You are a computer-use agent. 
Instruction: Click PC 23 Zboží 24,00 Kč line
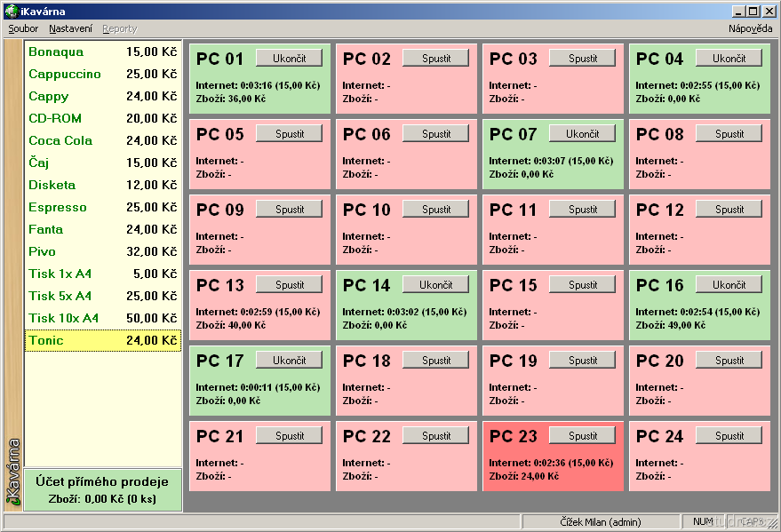(524, 476)
